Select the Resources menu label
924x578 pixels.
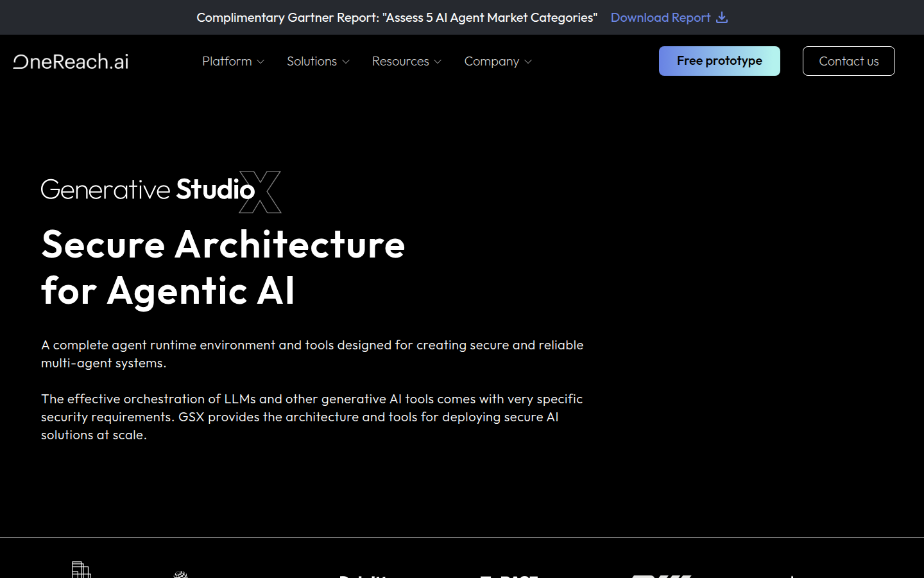[x=400, y=61]
